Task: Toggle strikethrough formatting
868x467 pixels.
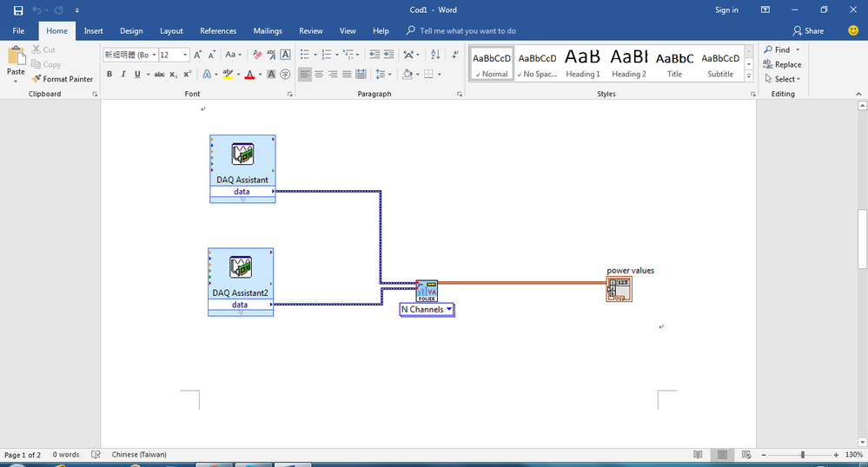Action: point(159,74)
